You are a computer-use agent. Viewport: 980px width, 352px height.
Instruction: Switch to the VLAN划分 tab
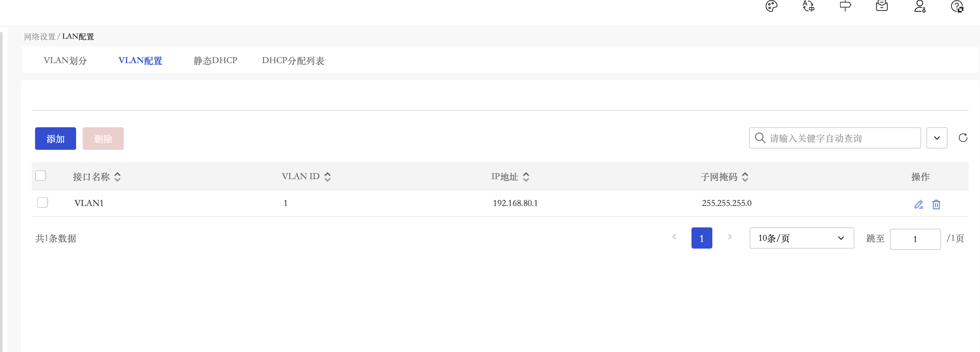coord(65,61)
